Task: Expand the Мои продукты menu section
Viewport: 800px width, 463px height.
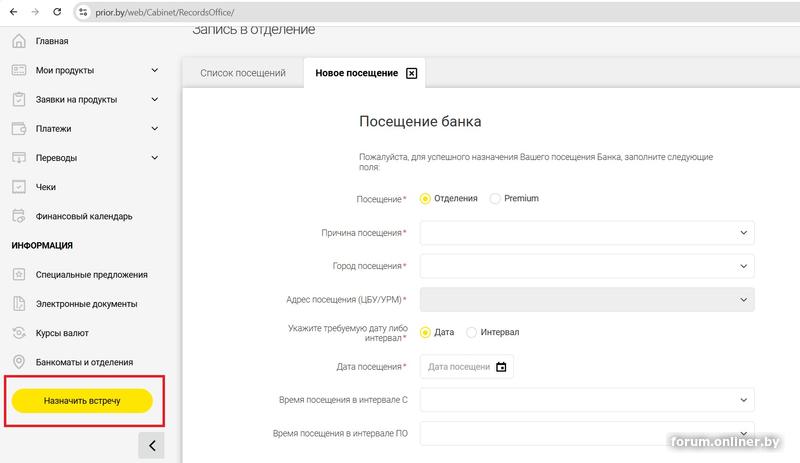Action: click(x=154, y=70)
